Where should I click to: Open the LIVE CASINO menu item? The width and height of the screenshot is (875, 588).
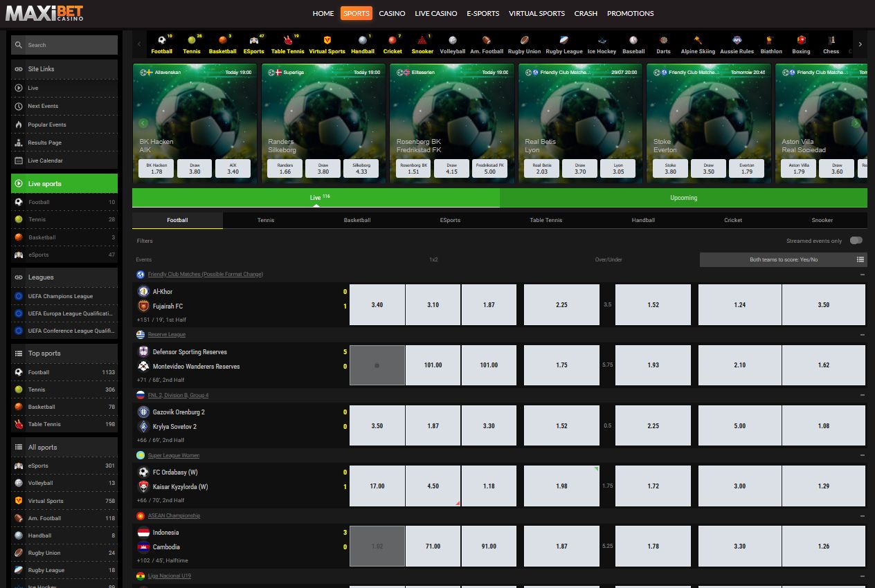click(436, 13)
